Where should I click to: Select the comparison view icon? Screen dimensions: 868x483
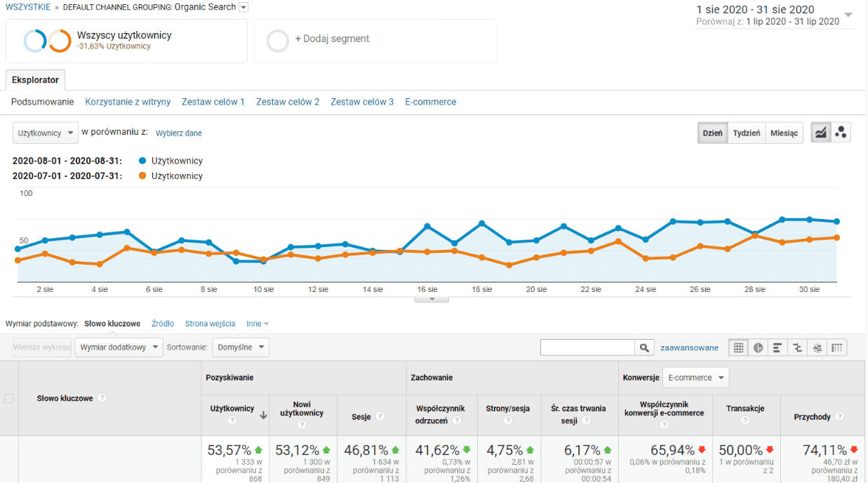pos(797,348)
